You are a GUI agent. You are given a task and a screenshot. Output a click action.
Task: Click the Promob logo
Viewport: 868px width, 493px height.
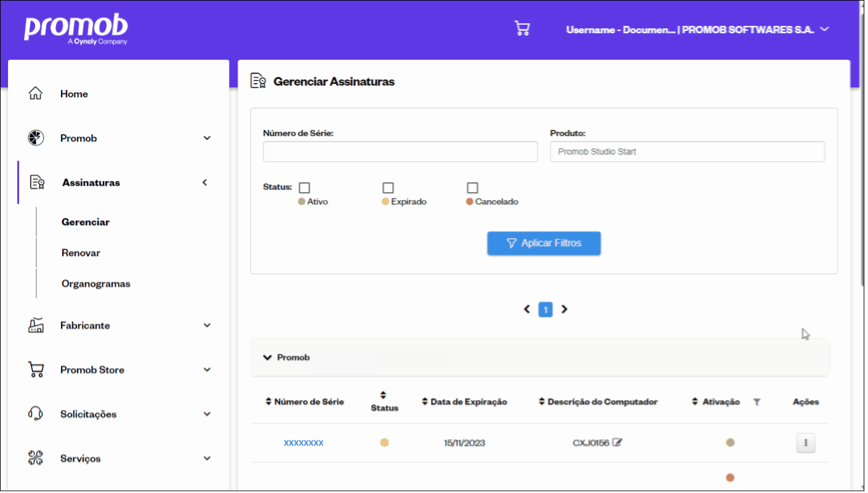click(x=76, y=30)
